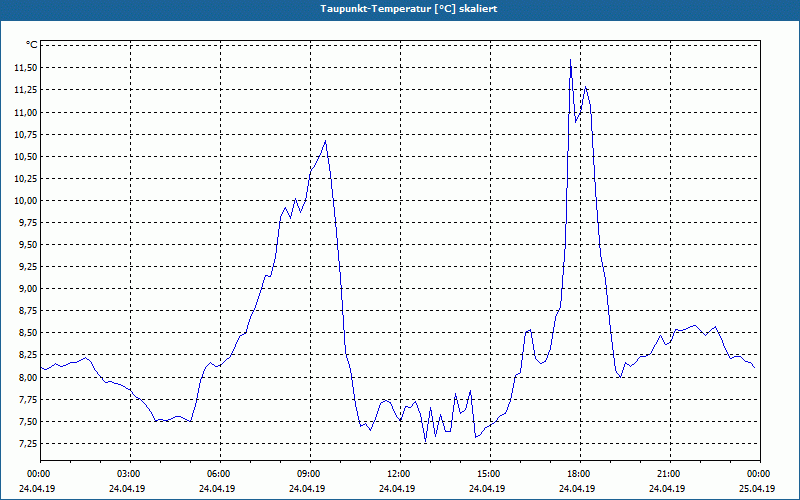Pick the '10,25' axis value
The width and height of the screenshot is (800, 500).
[x=27, y=179]
